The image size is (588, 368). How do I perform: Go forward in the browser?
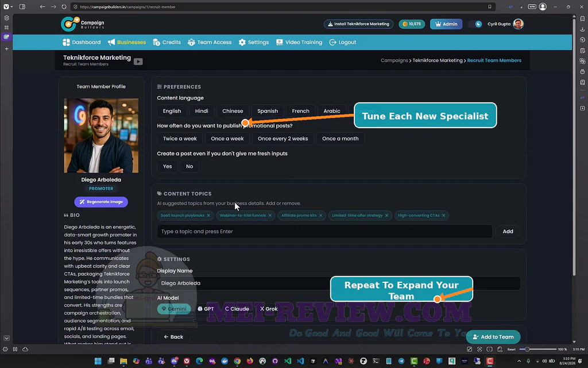click(53, 7)
